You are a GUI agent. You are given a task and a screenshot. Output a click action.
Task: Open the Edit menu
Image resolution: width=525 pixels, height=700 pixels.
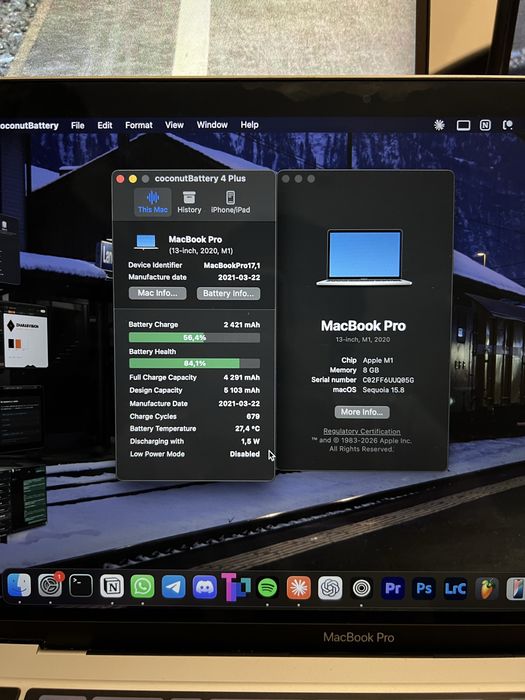coord(105,125)
